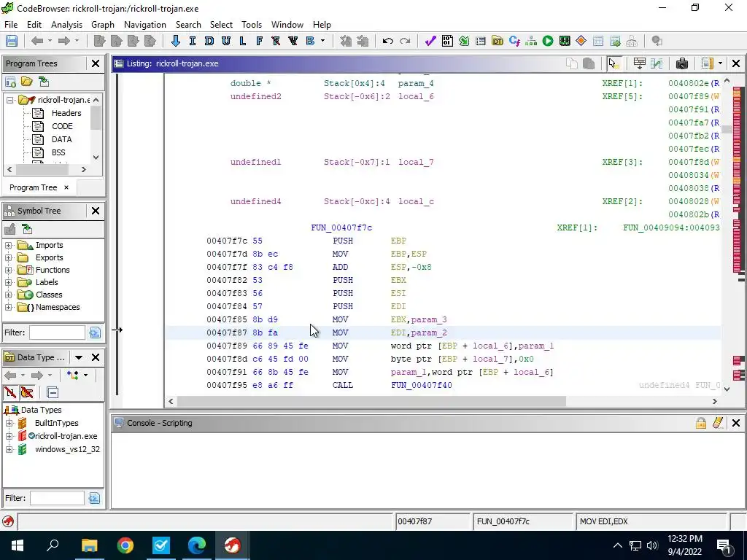Image resolution: width=747 pixels, height=560 pixels.
Task: Select Headers in Program Trees
Action: click(x=66, y=113)
